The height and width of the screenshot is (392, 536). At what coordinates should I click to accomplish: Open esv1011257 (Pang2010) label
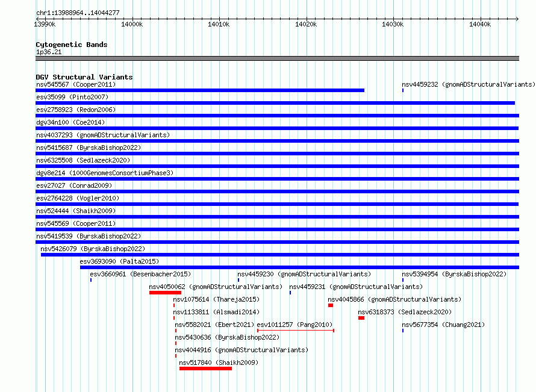294,325
